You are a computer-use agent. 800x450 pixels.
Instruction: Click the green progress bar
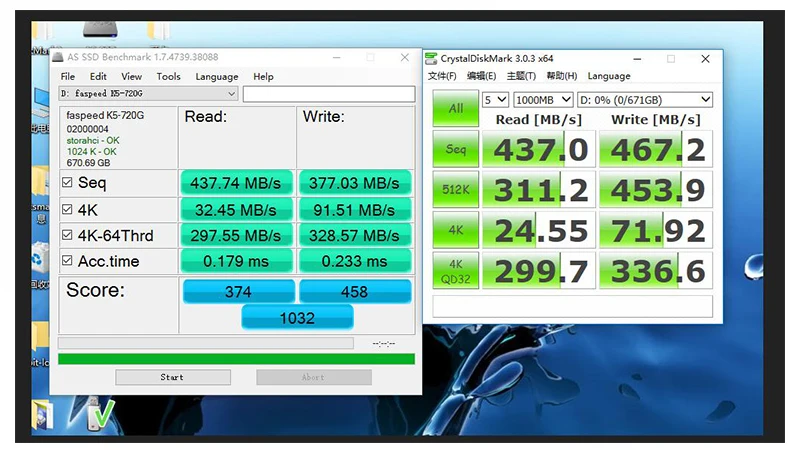tap(236, 359)
